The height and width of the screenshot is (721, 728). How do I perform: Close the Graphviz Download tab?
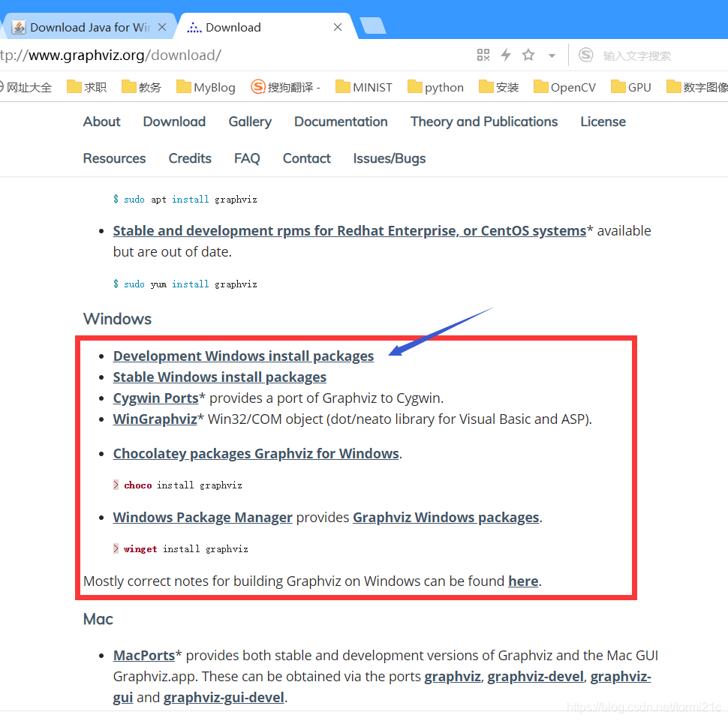(x=338, y=27)
